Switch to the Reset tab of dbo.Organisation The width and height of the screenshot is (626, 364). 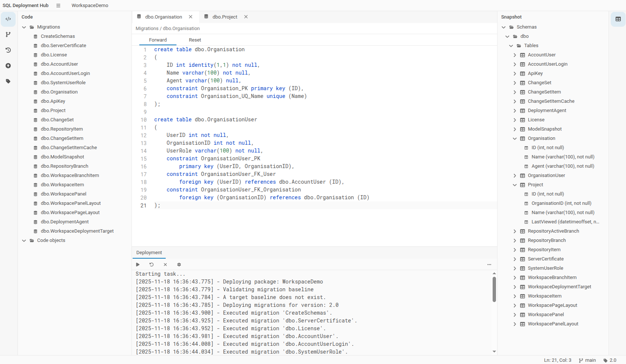(195, 40)
